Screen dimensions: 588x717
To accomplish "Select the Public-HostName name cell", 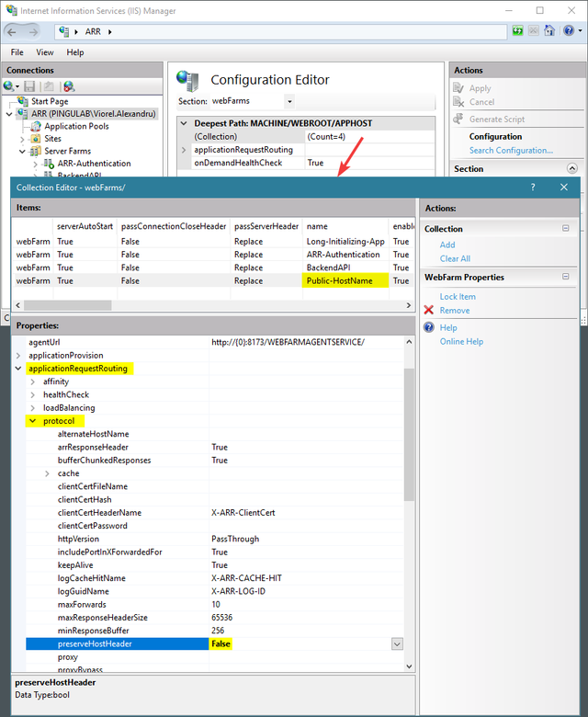I will click(x=345, y=280).
